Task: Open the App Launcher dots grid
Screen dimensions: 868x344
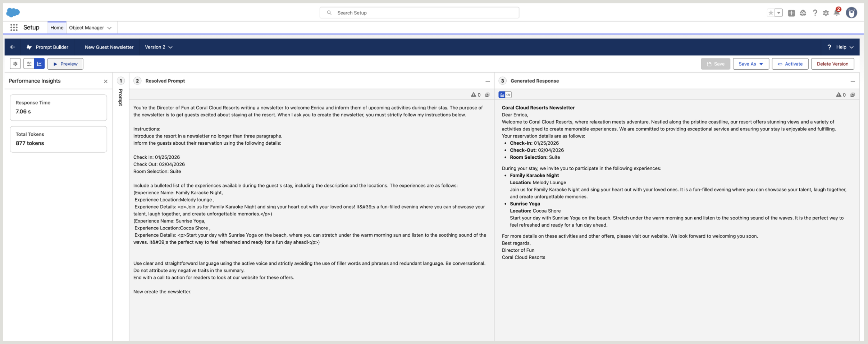Action: tap(14, 28)
